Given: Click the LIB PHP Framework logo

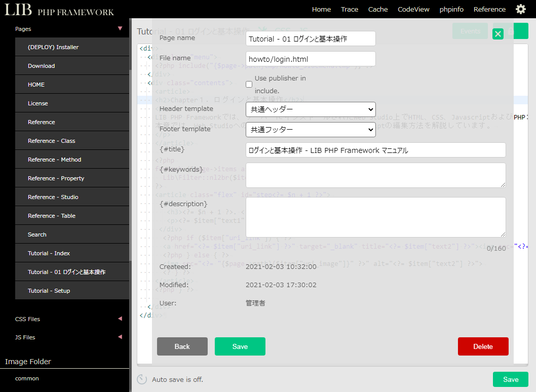Looking at the screenshot, I should tap(59, 10).
